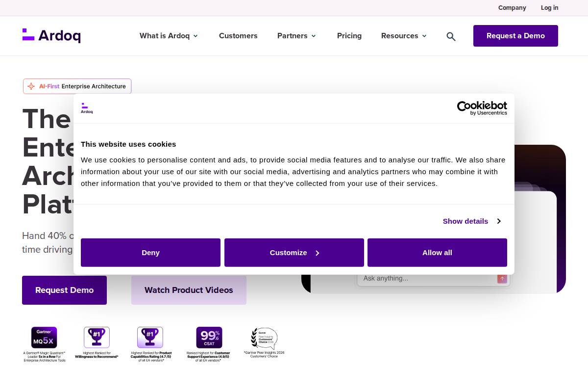Click the Request Demo hero button
This screenshot has width=588, height=368.
point(64,290)
